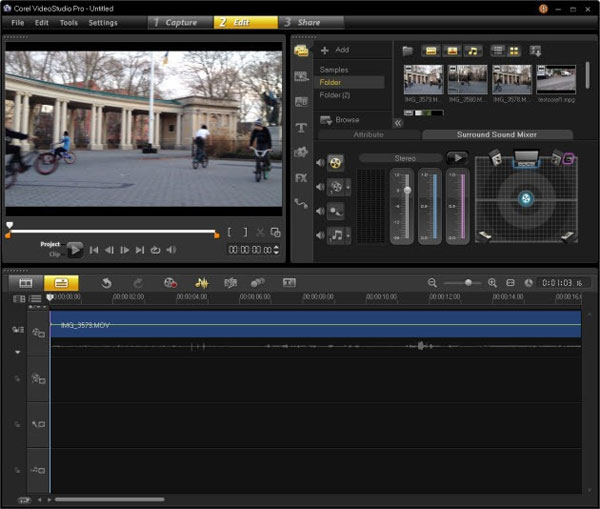Open the music track dropdown arrow in mixer
600x509 pixels.
point(349,235)
